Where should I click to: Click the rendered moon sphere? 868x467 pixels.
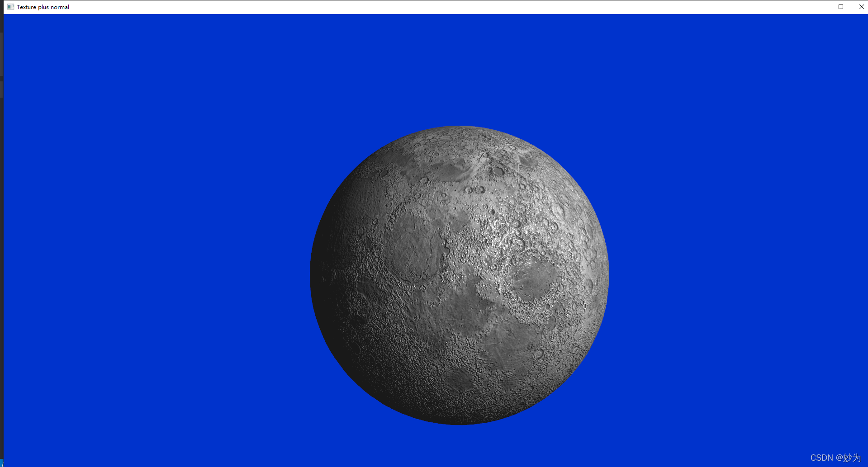460,275
